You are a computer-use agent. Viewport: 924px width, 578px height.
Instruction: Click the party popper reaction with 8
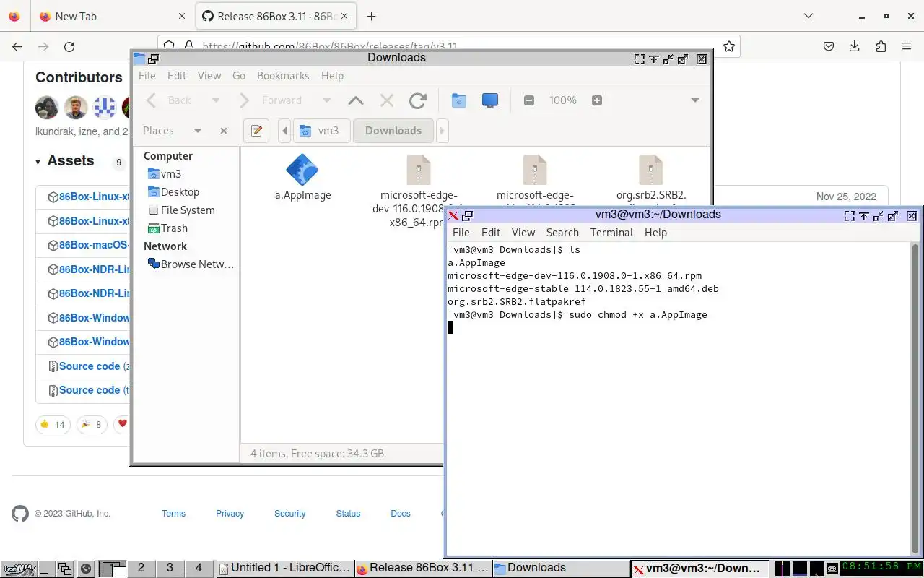[92, 424]
